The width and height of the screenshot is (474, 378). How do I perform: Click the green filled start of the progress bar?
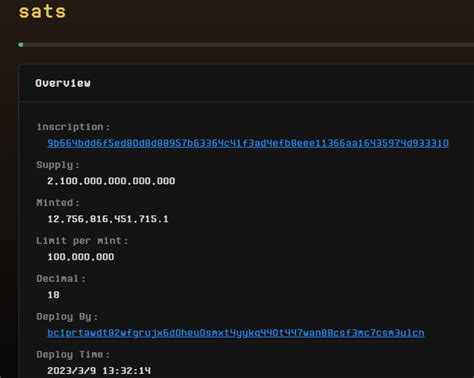21,45
